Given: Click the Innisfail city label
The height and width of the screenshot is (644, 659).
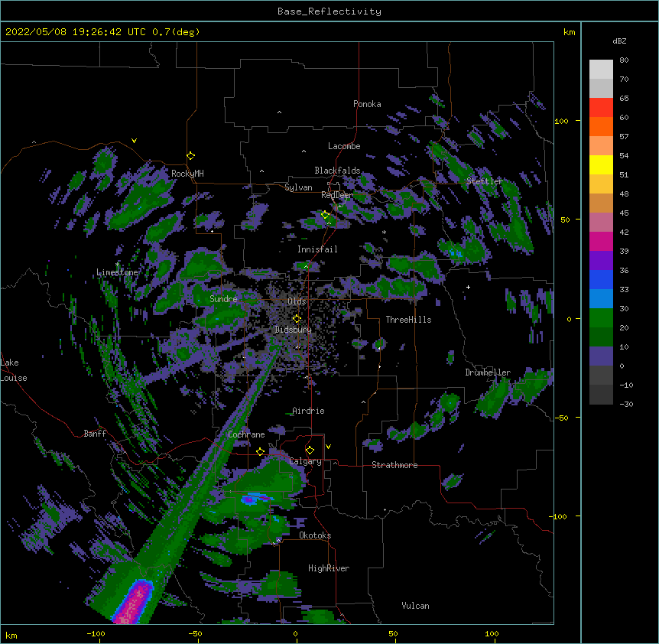Looking at the screenshot, I should (x=317, y=249).
